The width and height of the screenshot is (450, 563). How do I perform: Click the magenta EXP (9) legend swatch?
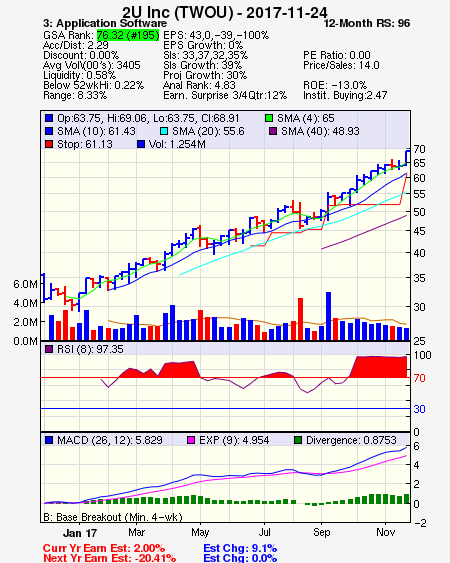tap(191, 440)
